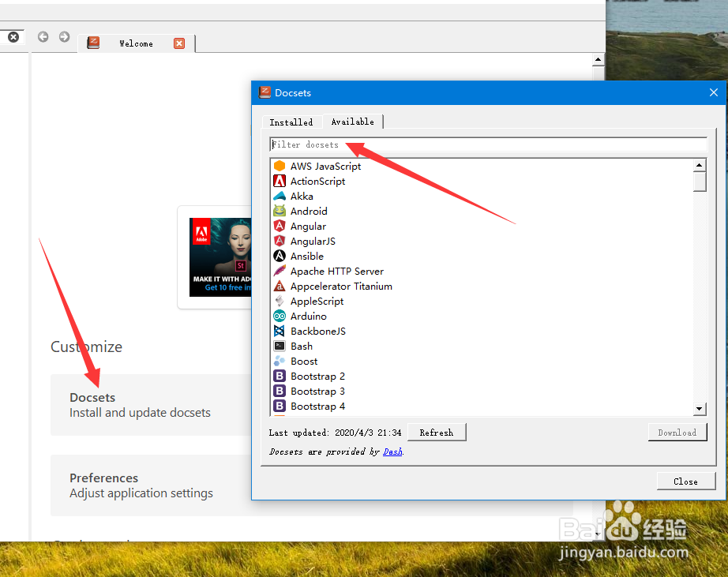Click the AppleScript icon

coord(279,301)
